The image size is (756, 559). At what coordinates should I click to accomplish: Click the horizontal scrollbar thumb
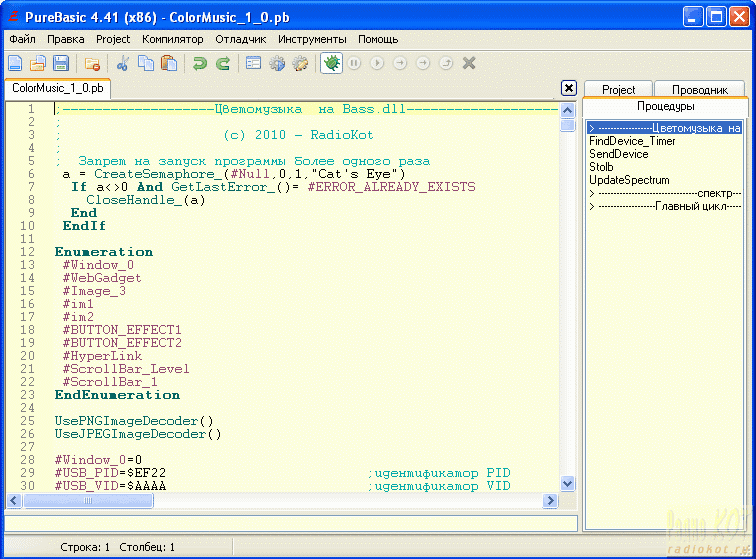pyautogui.click(x=88, y=501)
